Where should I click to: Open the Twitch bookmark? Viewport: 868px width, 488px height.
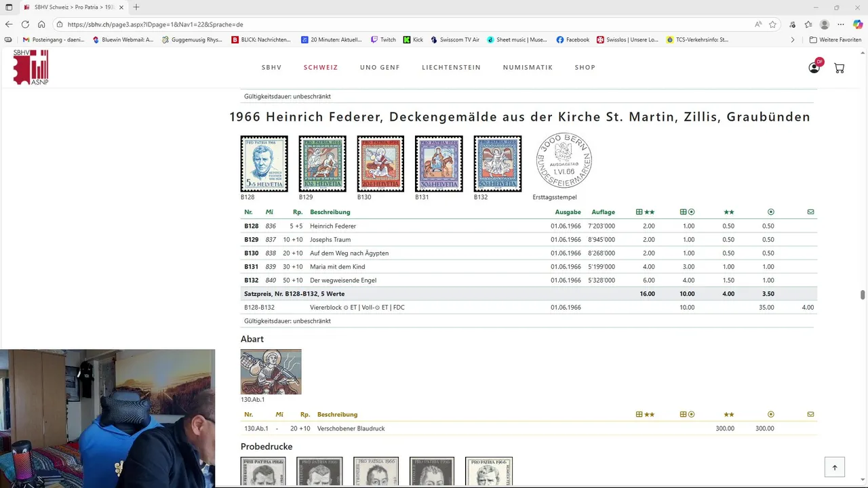pyautogui.click(x=383, y=40)
